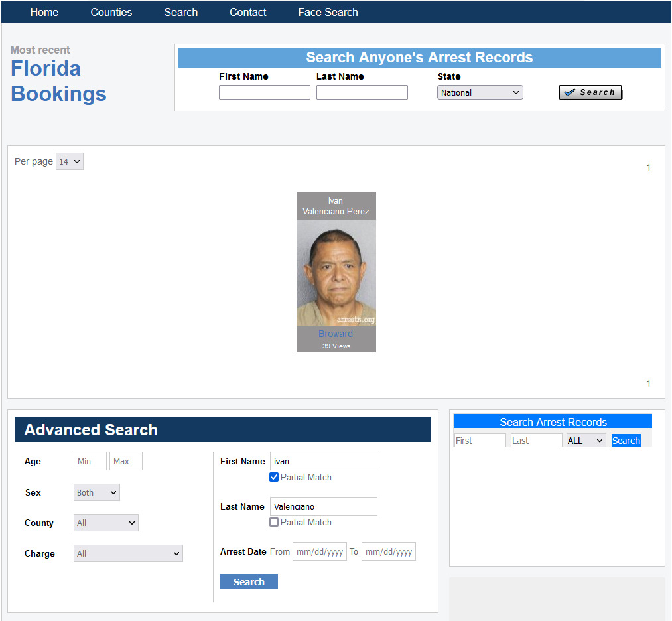Focus the top Last Name field
This screenshot has height=621, width=672.
coord(362,92)
